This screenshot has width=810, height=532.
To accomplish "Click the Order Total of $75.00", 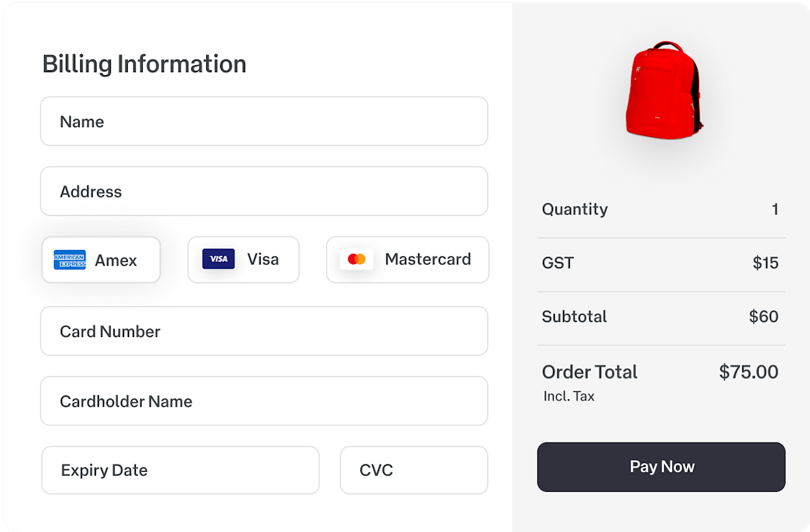I will (748, 372).
